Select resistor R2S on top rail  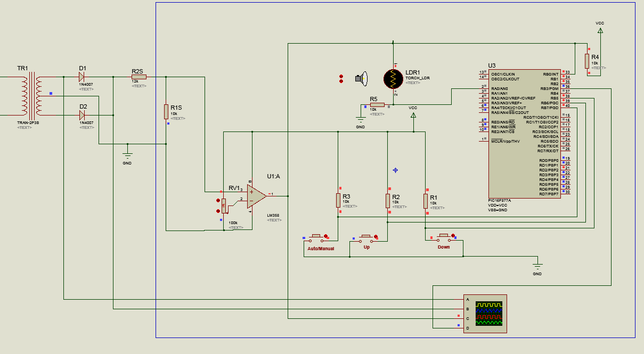pyautogui.click(x=138, y=77)
